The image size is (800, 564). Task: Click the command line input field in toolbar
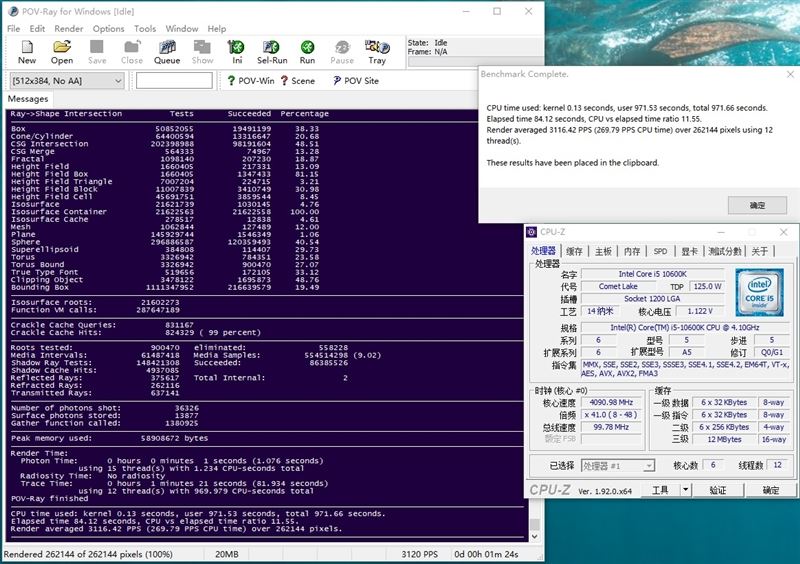(x=174, y=81)
